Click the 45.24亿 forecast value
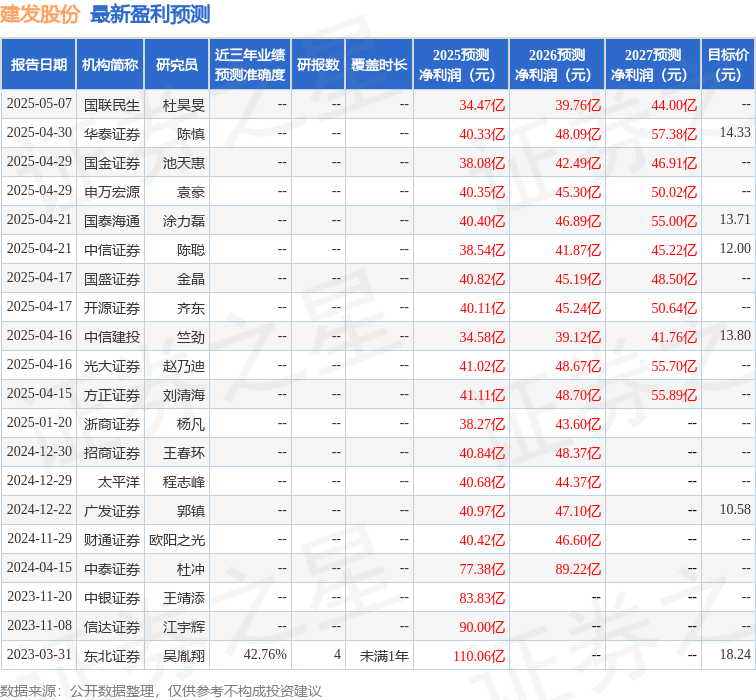This screenshot has width=756, height=700. [578, 308]
